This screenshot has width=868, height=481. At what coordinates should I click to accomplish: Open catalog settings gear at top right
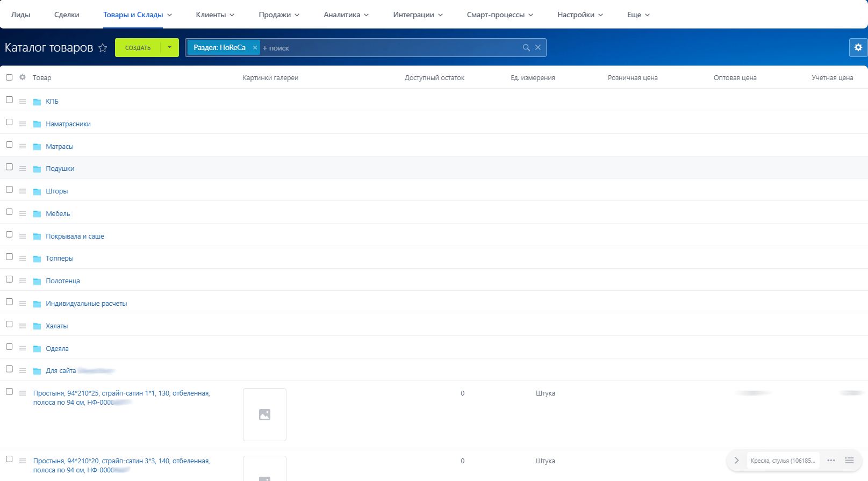[x=858, y=47]
